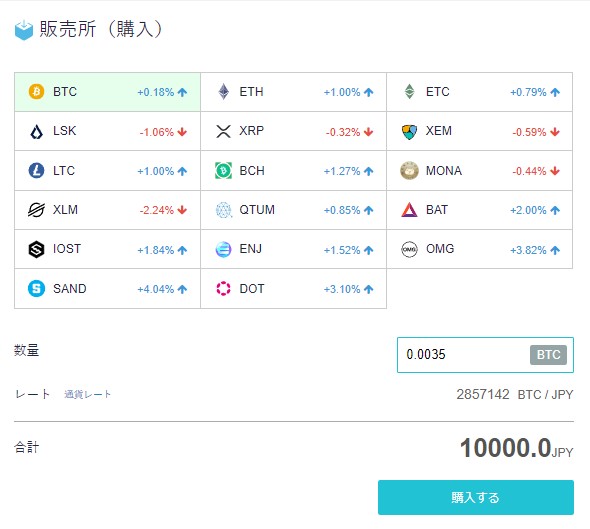Switch to the QTUM currency cell
Viewport: 590px width, 529px height.
pyautogui.click(x=293, y=210)
